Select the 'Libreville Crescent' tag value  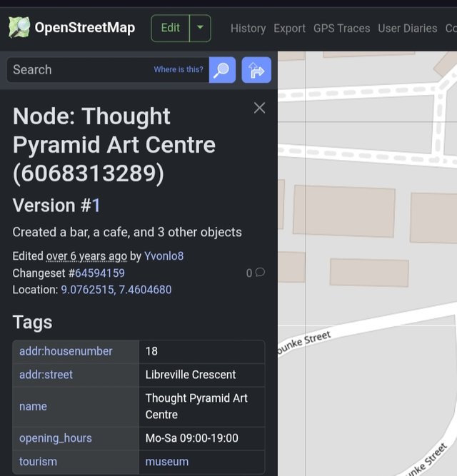(x=191, y=375)
